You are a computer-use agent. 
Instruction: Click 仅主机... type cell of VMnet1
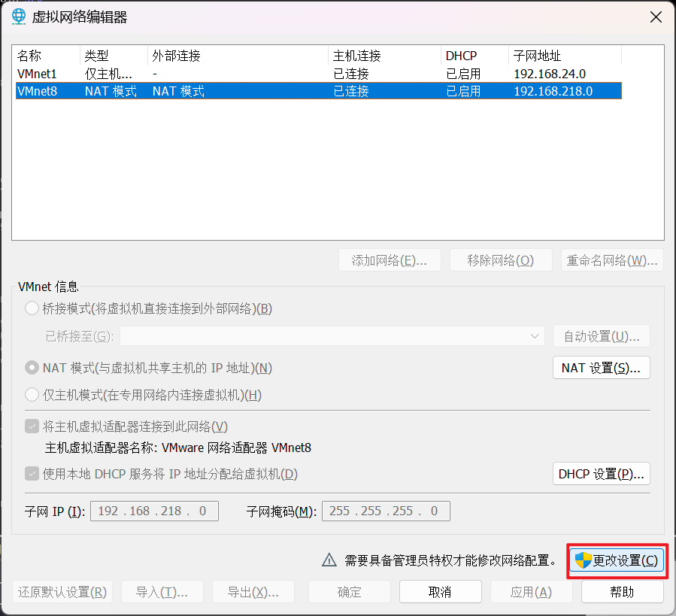[x=108, y=74]
